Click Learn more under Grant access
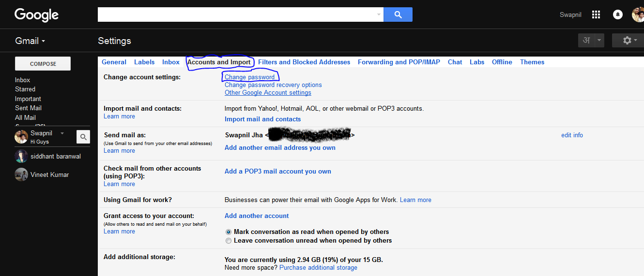This screenshot has height=276, width=644. (x=119, y=231)
